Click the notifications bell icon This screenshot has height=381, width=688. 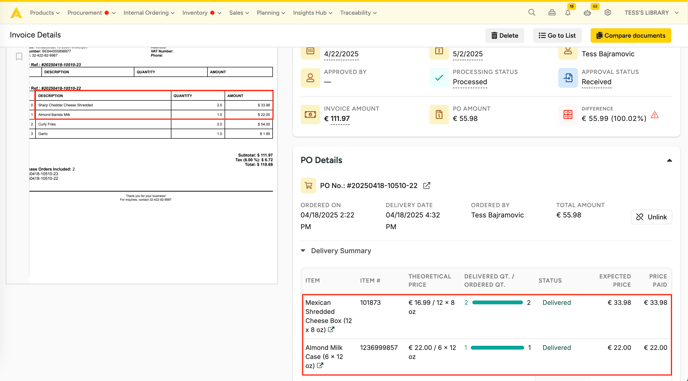(x=568, y=13)
